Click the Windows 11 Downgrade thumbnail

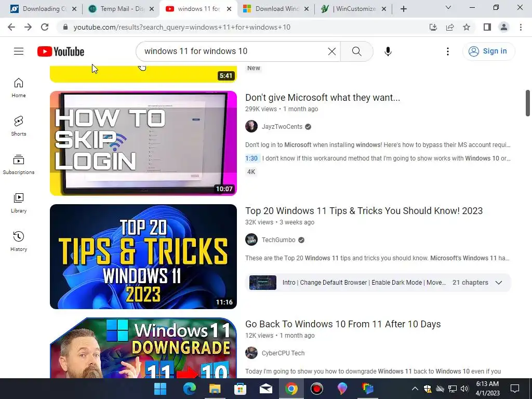(x=143, y=348)
